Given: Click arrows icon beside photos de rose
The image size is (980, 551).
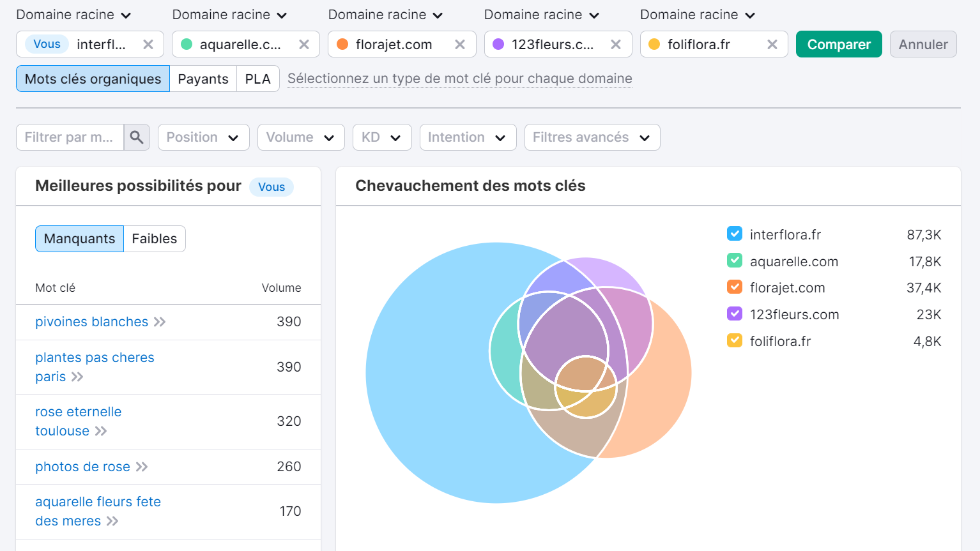Looking at the screenshot, I should 142,467.
